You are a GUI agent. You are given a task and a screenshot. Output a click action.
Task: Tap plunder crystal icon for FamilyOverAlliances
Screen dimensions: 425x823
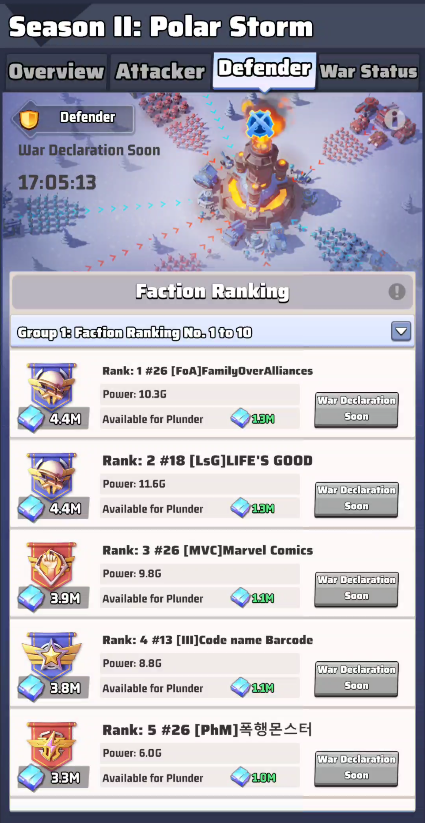click(x=241, y=419)
